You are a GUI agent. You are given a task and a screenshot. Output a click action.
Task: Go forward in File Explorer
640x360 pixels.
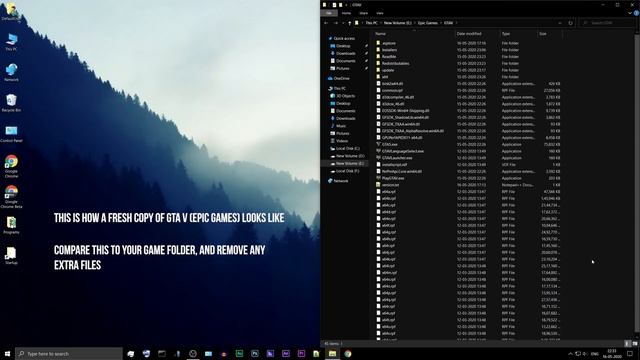[x=336, y=23]
